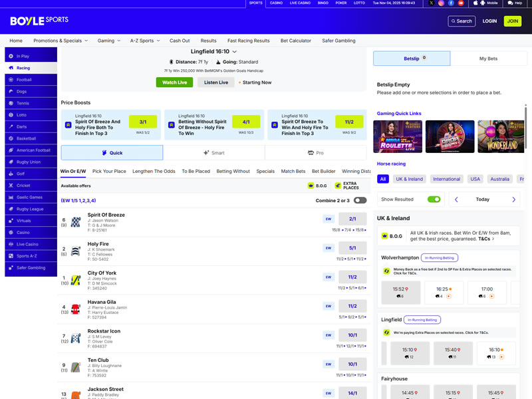Click the Watch Live button

(174, 82)
